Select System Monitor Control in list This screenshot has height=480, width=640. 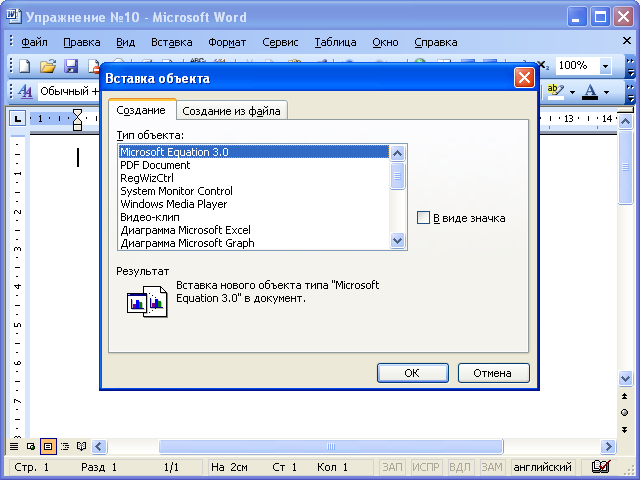(x=253, y=191)
